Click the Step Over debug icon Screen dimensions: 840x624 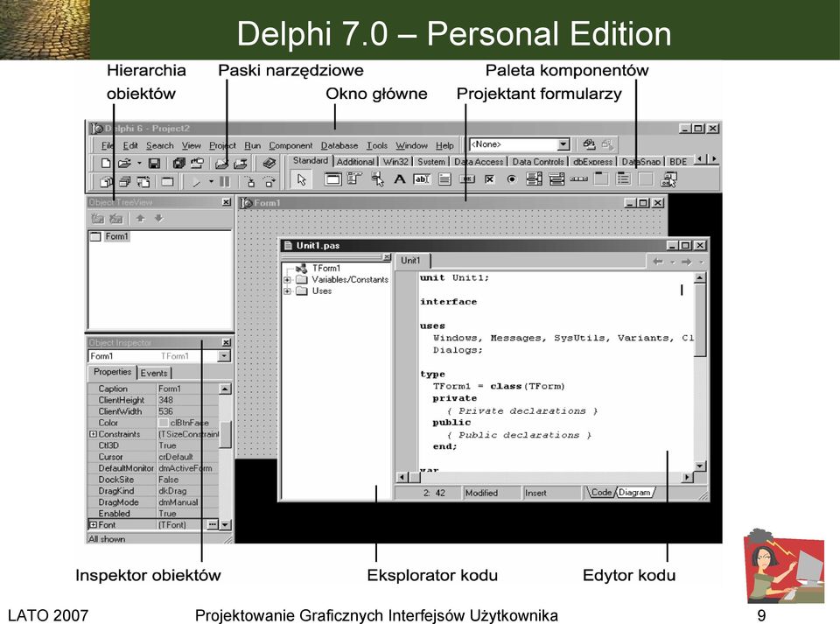pos(269,181)
